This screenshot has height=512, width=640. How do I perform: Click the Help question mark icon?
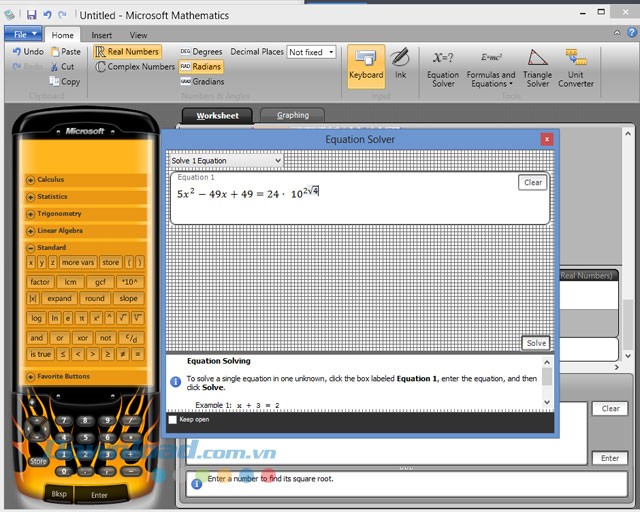click(x=631, y=34)
